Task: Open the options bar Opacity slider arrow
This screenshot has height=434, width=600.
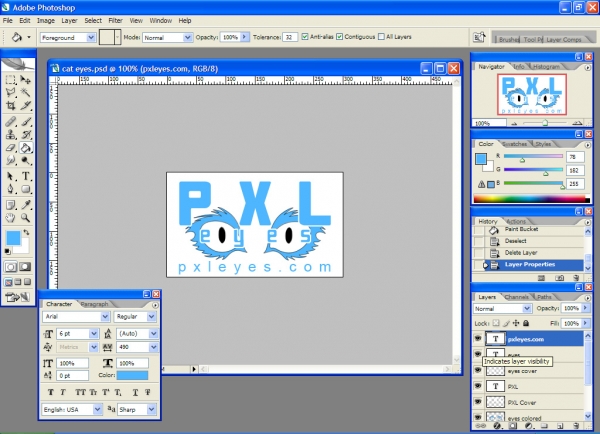Action: (x=244, y=37)
